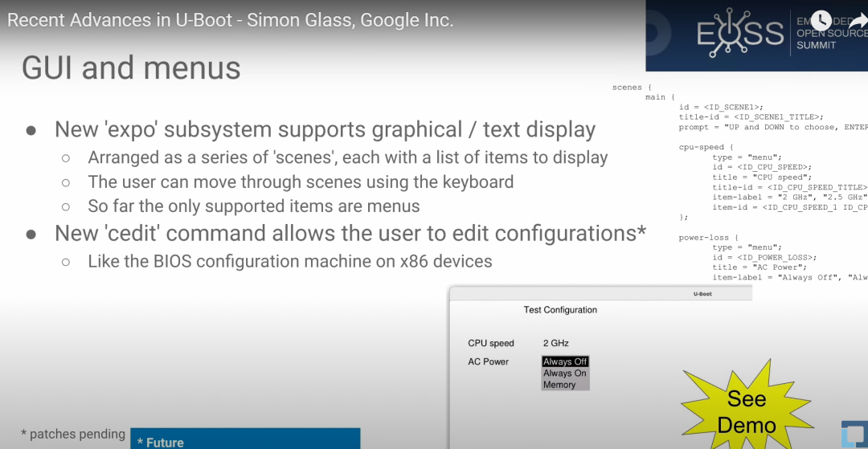Click the Watch later clock icon
This screenshot has width=868, height=449.
[x=821, y=21]
